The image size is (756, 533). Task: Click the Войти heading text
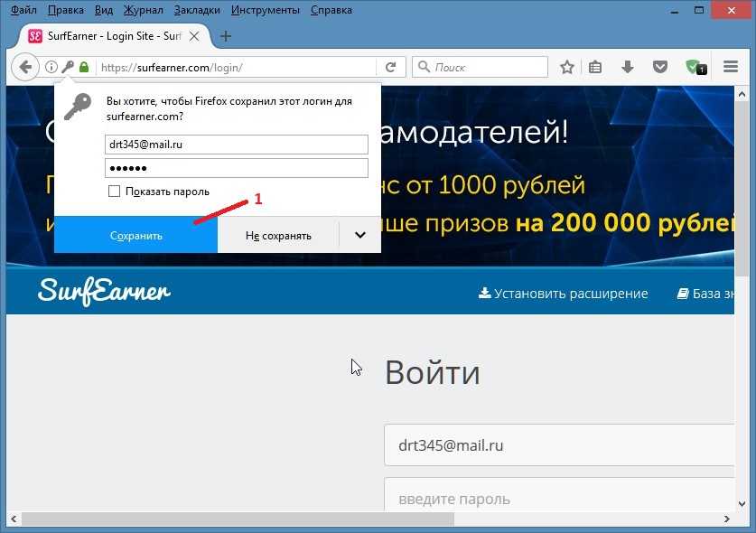pyautogui.click(x=433, y=372)
